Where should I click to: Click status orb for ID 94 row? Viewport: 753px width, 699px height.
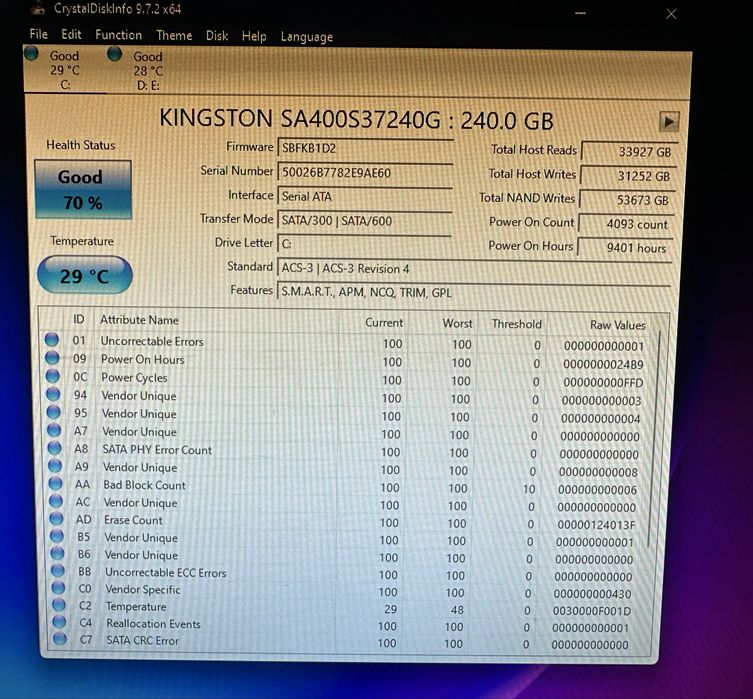coord(53,394)
